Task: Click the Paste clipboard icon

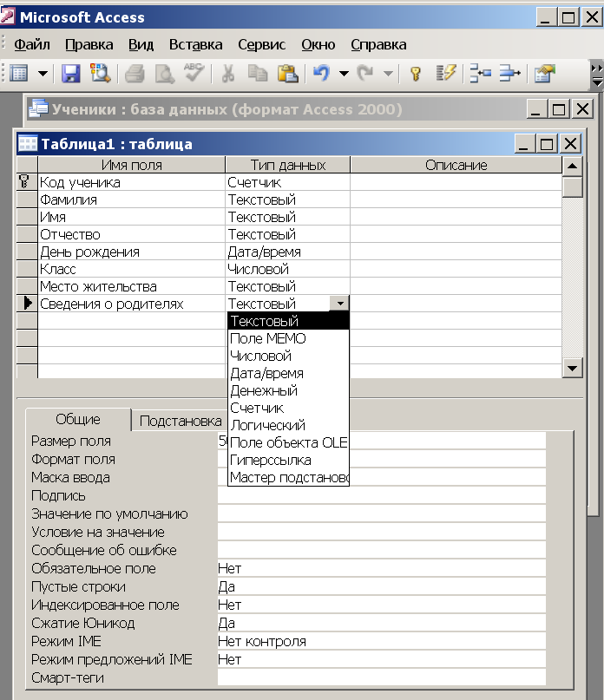Action: (x=287, y=73)
